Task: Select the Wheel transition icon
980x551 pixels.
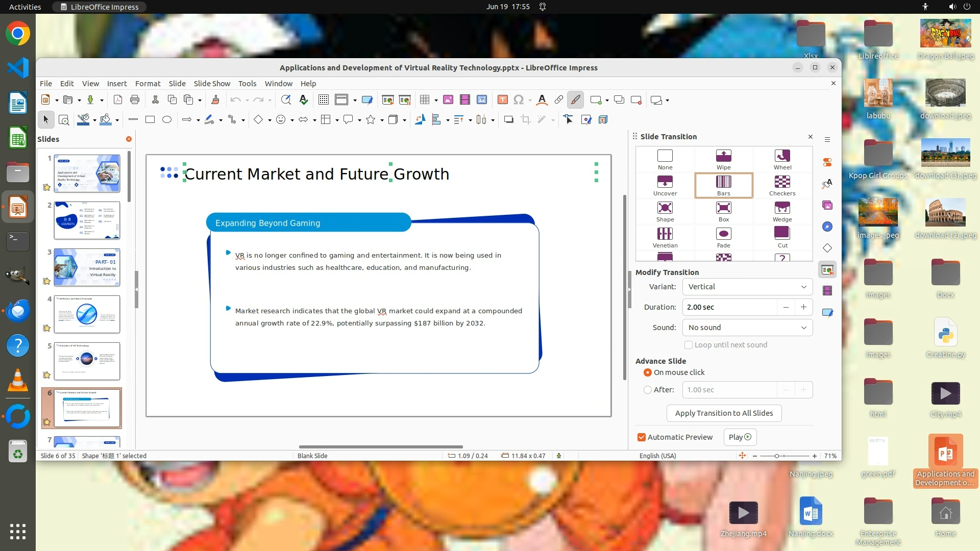Action: click(x=782, y=156)
